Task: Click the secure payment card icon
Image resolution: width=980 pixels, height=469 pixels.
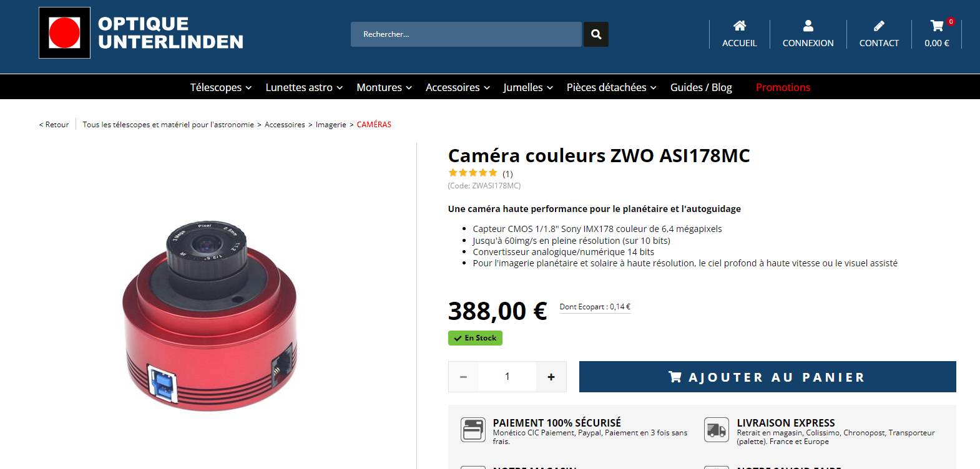Action: pos(473,430)
